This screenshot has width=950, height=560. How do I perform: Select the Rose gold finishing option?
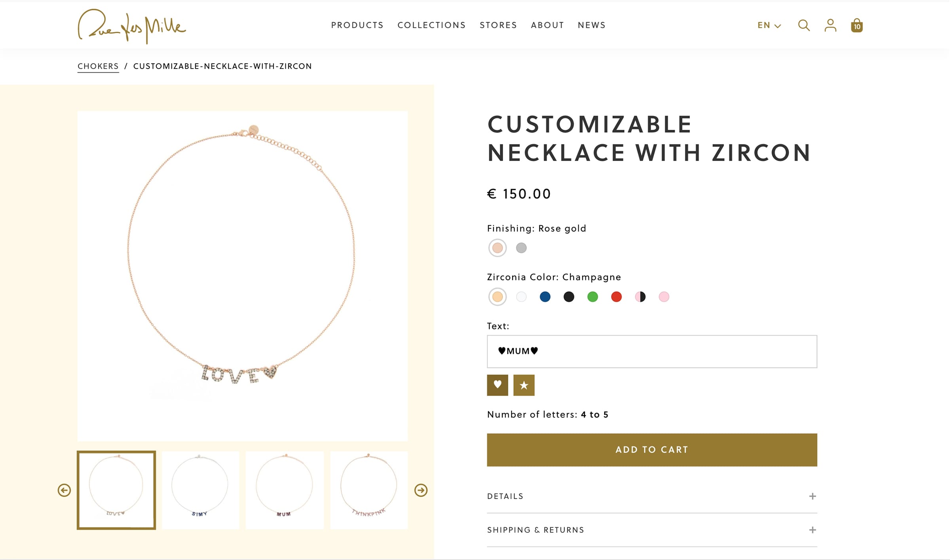click(x=497, y=248)
